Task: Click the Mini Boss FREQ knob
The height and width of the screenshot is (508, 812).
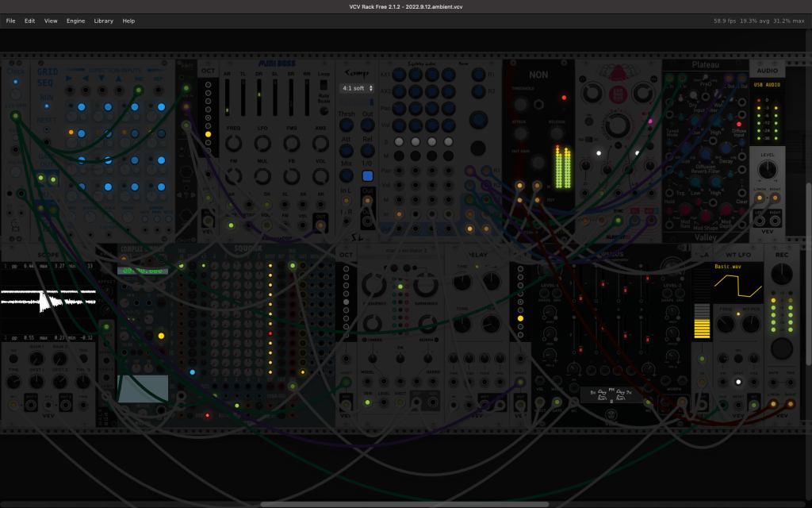Action: click(x=234, y=144)
